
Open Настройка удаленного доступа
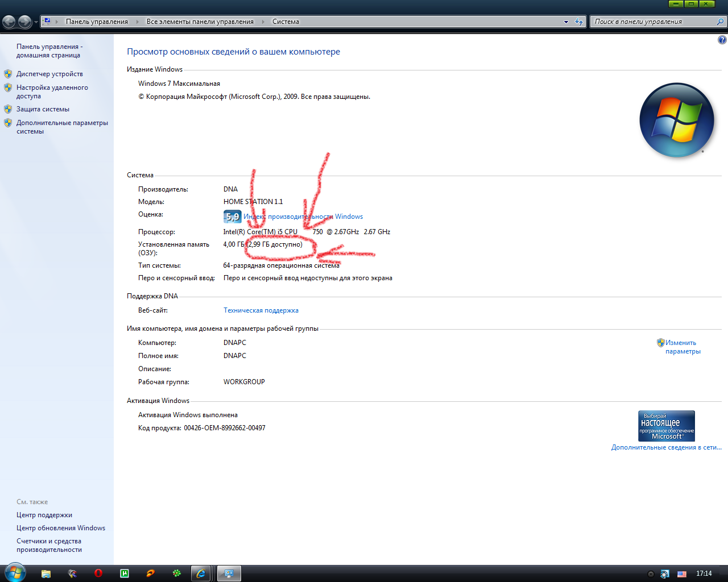52,92
